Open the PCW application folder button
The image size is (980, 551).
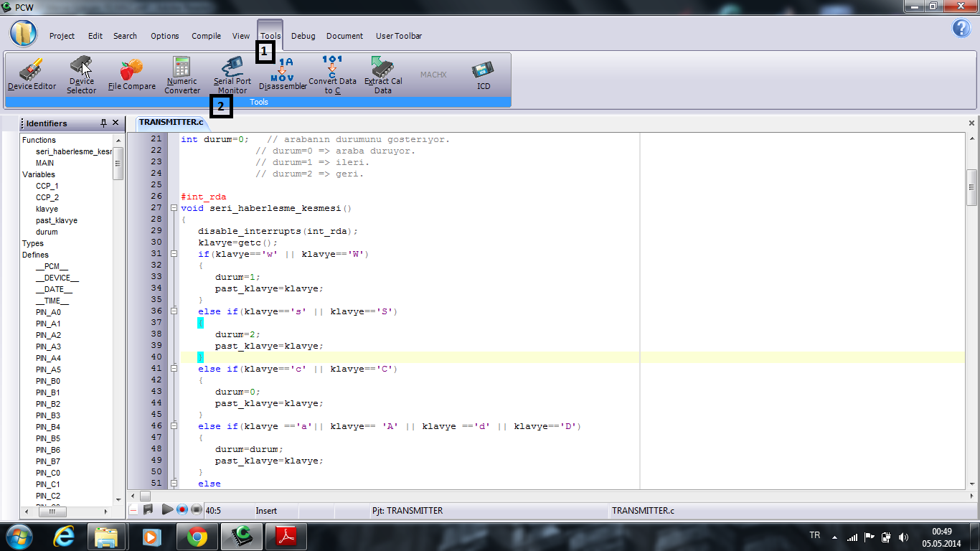tap(24, 33)
